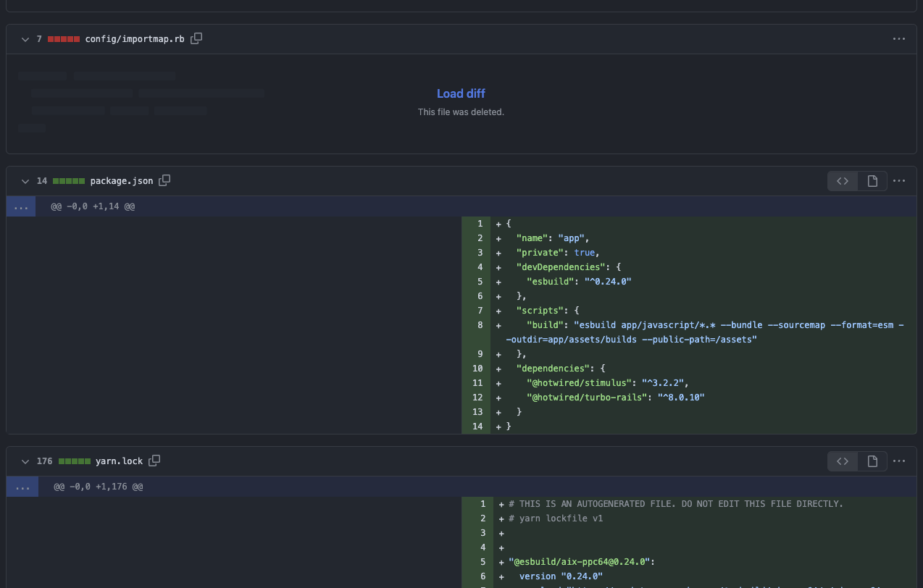Open the package.json file name link
The image size is (923, 588).
122,181
